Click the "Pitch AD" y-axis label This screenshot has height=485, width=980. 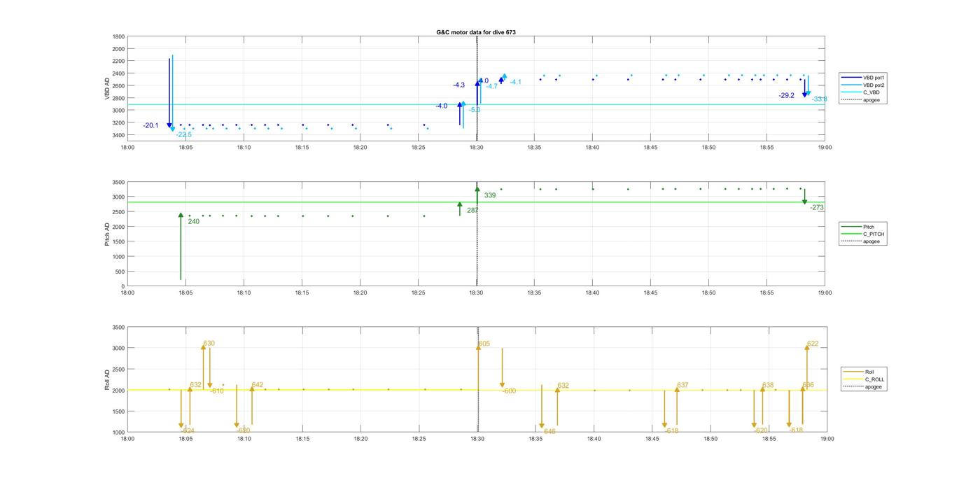[x=107, y=234]
